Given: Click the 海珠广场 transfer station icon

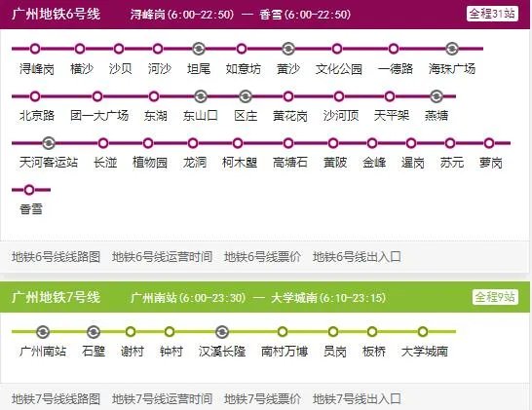Looking at the screenshot, I should pos(451,49).
